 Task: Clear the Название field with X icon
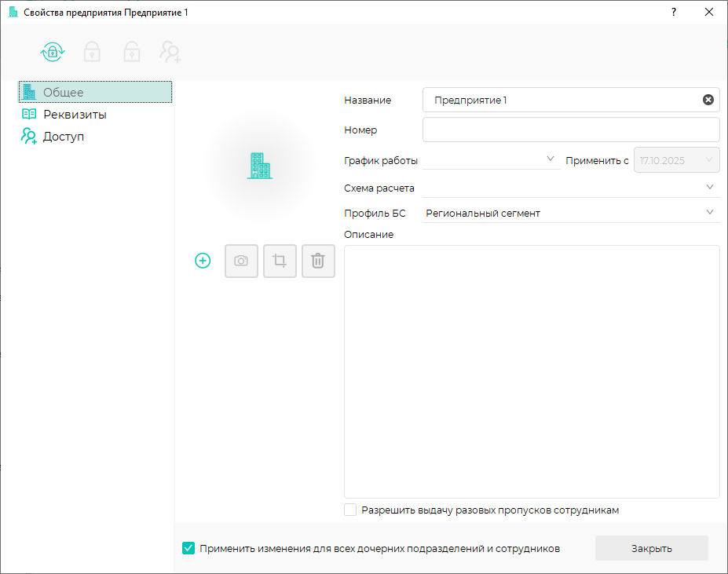708,100
